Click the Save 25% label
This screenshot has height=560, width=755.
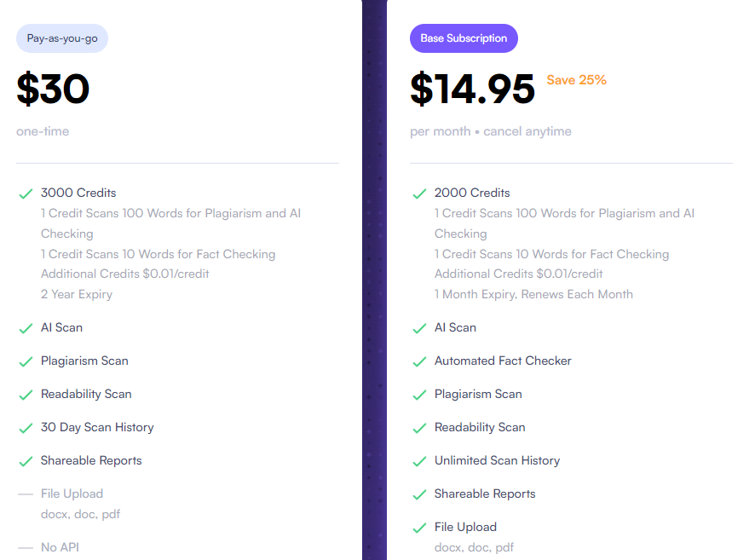[x=576, y=80]
